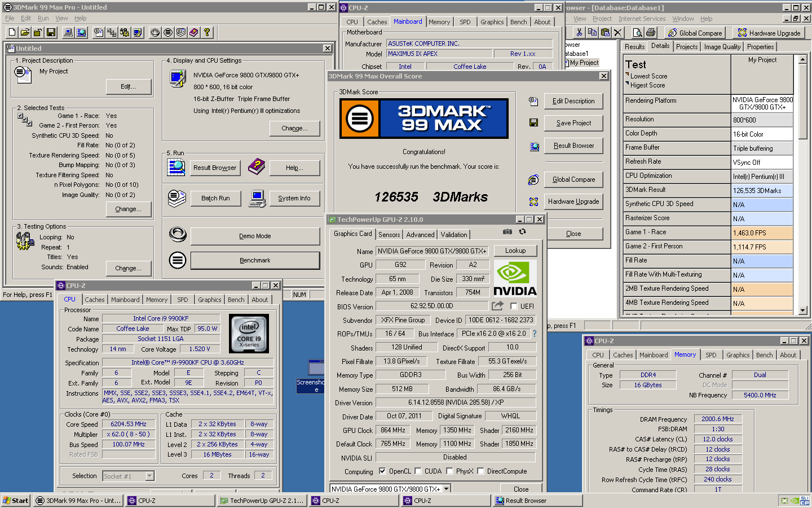Click the Lookup button in GPU-Z
The image size is (812, 508).
(515, 251)
